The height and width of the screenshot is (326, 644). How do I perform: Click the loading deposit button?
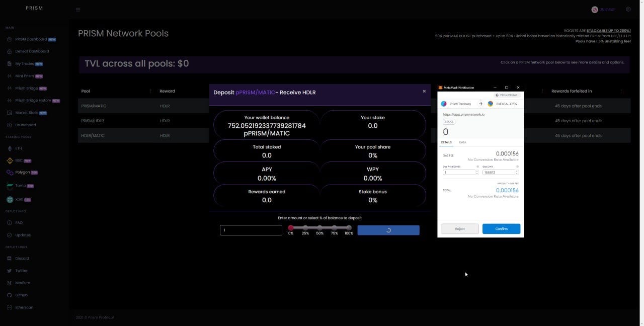tap(388, 230)
